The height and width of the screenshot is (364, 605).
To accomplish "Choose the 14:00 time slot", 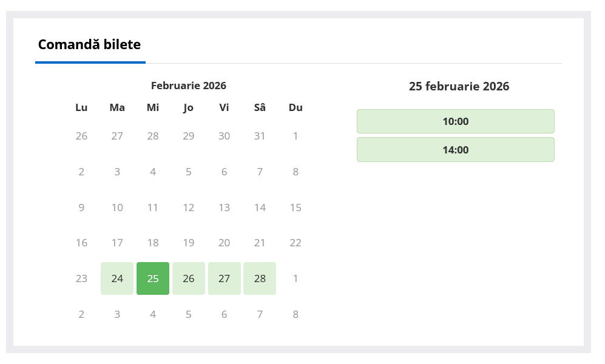I will (455, 150).
